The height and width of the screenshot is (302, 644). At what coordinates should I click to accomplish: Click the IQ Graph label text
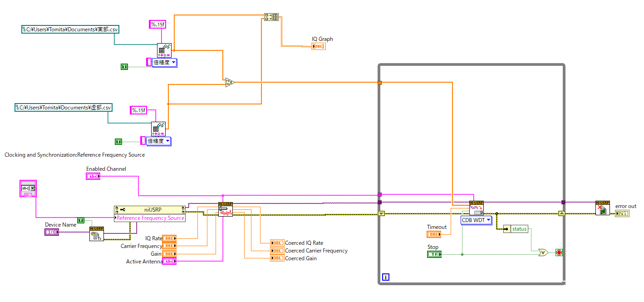[322, 39]
